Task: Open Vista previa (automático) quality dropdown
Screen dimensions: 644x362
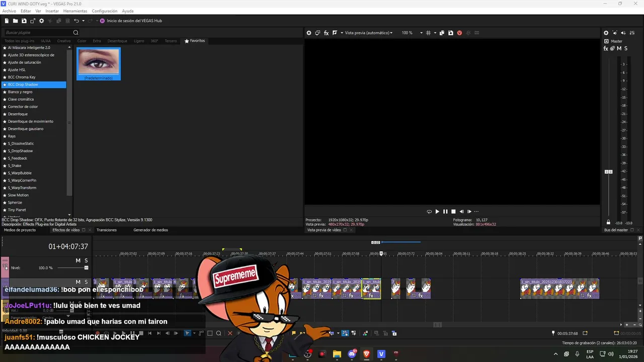Action: pos(369,33)
